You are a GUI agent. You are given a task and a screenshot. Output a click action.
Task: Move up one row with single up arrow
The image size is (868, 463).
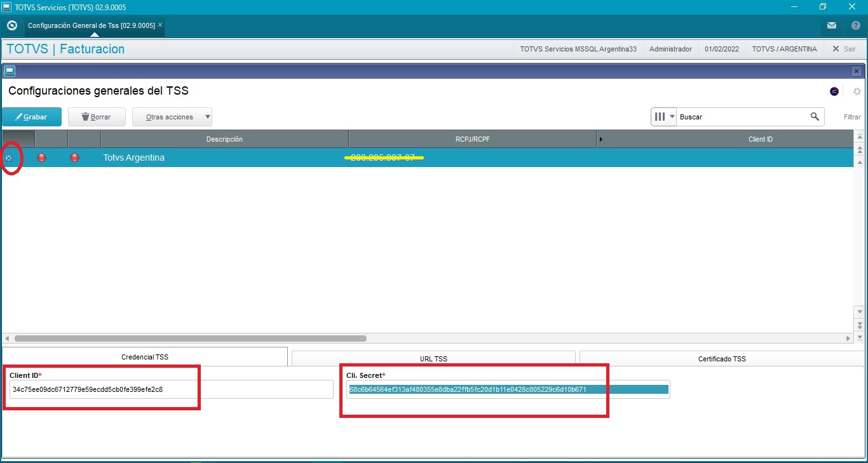pyautogui.click(x=860, y=161)
